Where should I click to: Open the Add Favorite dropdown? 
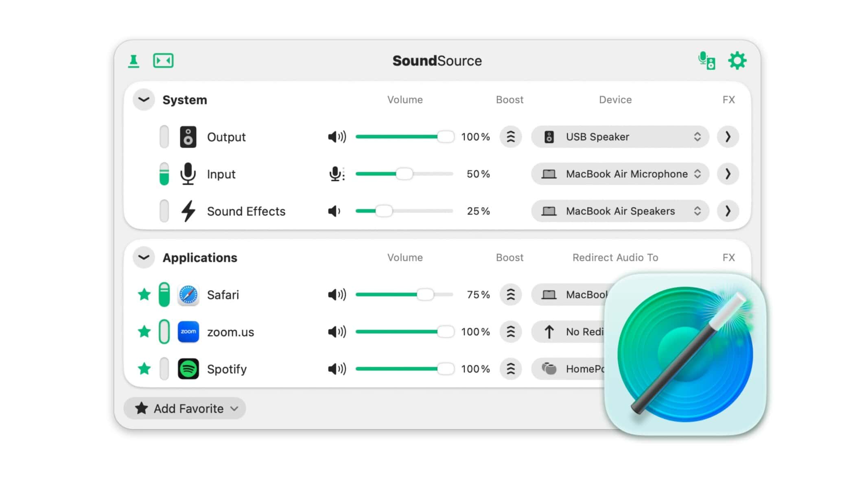pyautogui.click(x=185, y=408)
